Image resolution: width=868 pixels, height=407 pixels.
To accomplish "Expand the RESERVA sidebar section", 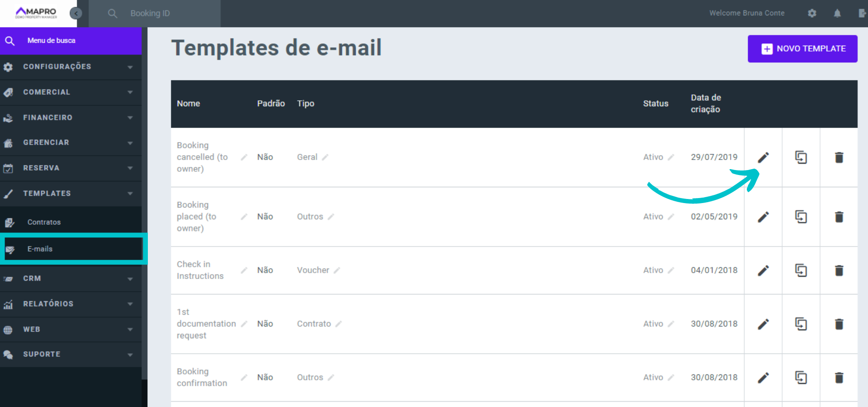I will (42, 168).
